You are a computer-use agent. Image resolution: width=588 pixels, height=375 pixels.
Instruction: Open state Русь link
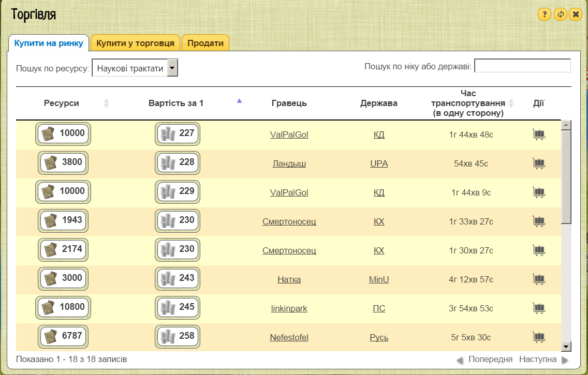pos(379,337)
